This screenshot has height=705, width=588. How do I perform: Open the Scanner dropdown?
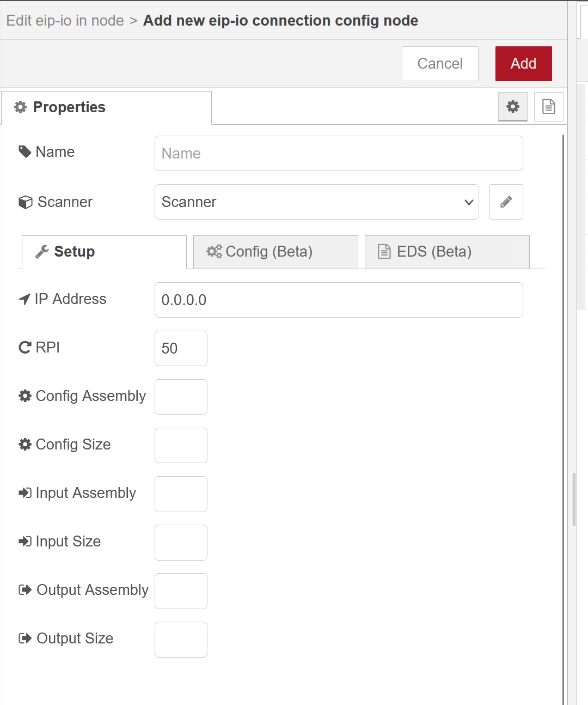[x=317, y=202]
